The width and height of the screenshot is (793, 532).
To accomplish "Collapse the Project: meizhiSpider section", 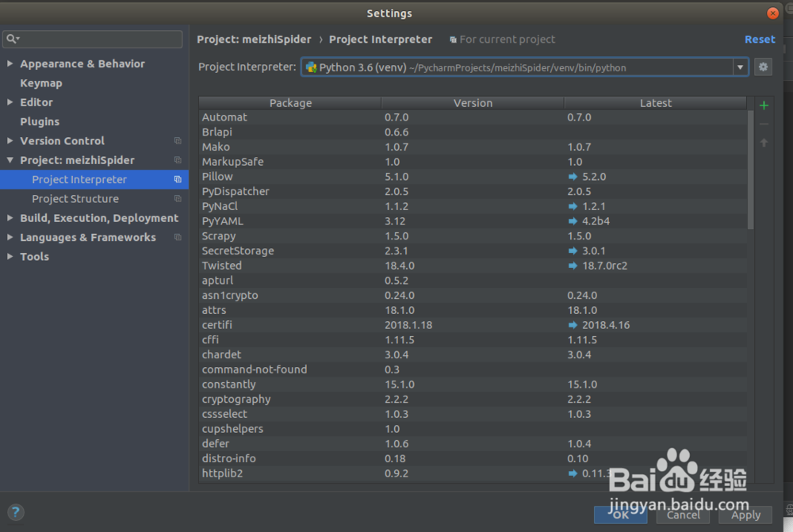I will [10, 160].
